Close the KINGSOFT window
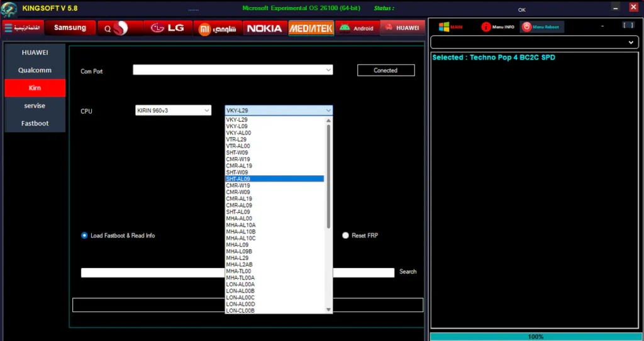Viewport: 644px width, 341px height. tap(633, 7)
